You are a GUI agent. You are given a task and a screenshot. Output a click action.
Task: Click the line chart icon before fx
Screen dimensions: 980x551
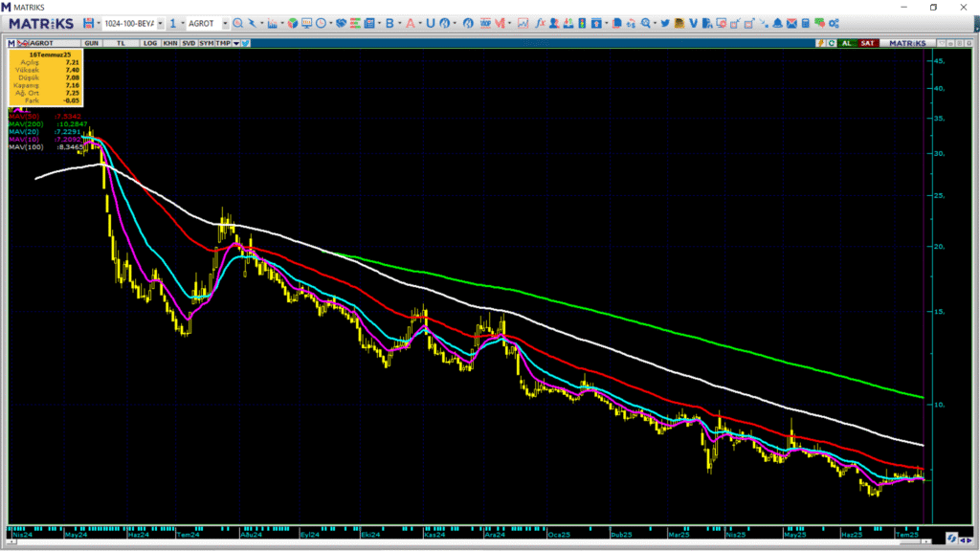pos(523,23)
